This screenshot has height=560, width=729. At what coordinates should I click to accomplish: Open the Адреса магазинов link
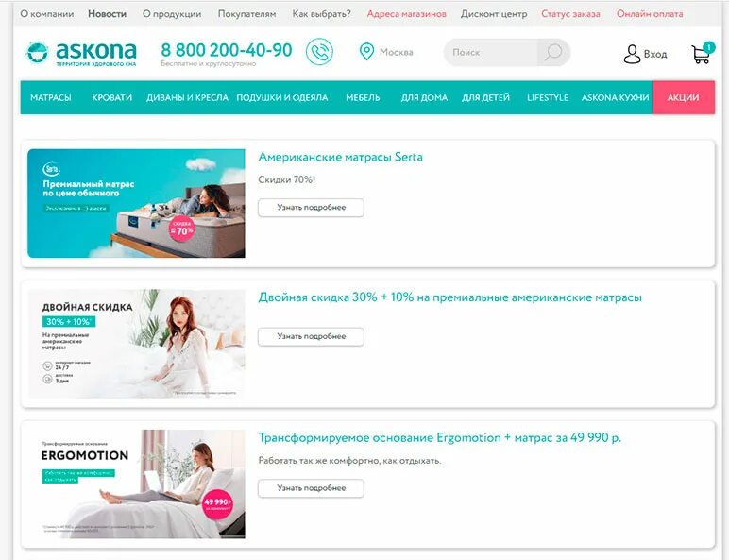(406, 14)
